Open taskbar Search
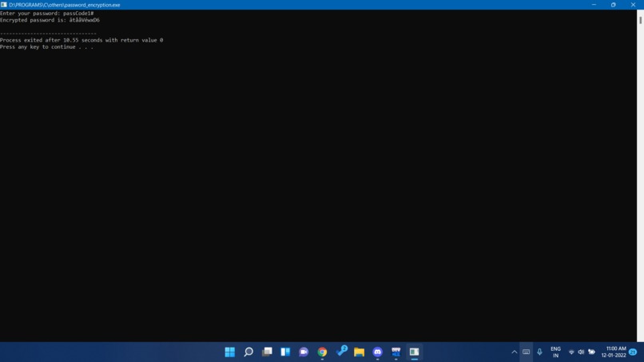This screenshot has width=644, height=362. pos(248,352)
